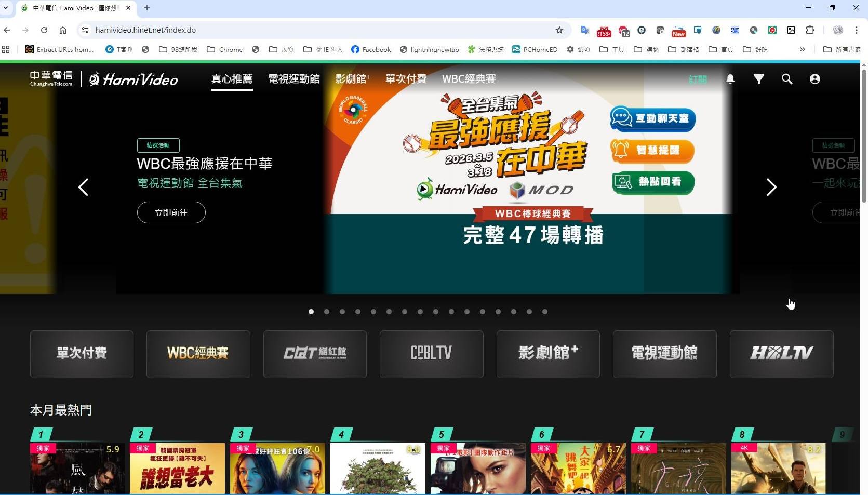Click the Facebook bookmark in the bookmarks bar

pos(370,49)
